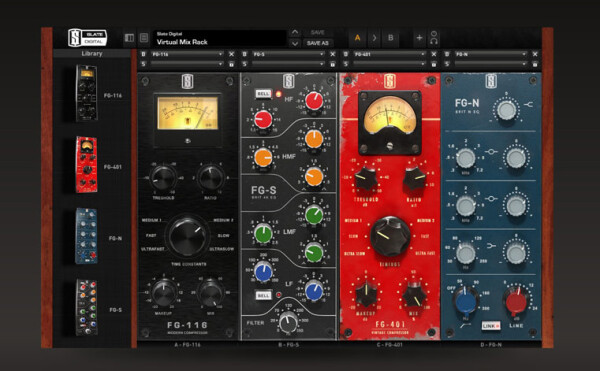Viewport: 600px width, 371px height.
Task: Click the green LMF frequency knob on FG-S
Action: click(x=263, y=234)
